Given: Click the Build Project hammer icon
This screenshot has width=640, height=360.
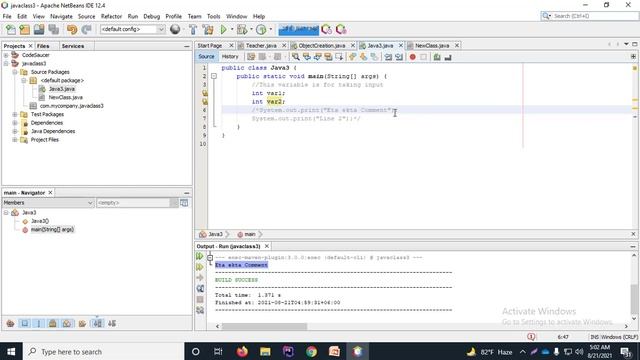Looking at the screenshot, I should 193,29.
